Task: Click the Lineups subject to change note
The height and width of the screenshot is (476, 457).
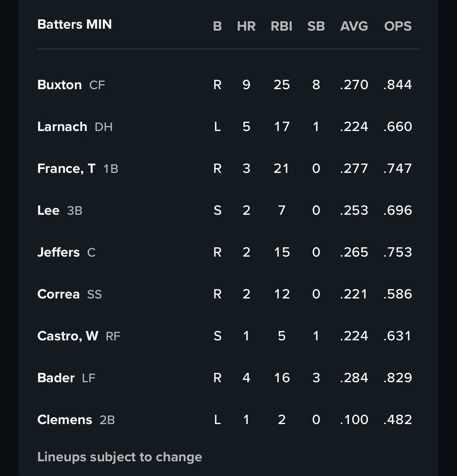Action: 119,457
